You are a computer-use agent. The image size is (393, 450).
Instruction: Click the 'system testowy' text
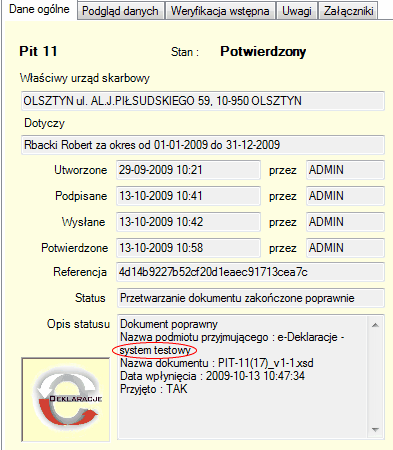coord(155,350)
